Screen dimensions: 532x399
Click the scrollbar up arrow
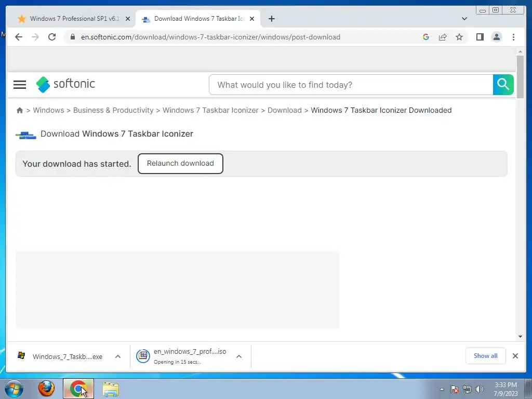click(x=520, y=51)
